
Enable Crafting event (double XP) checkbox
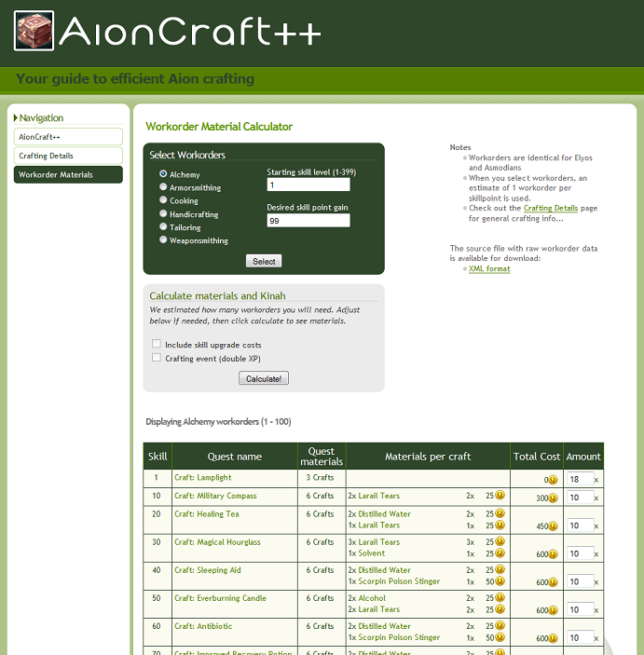157,357
